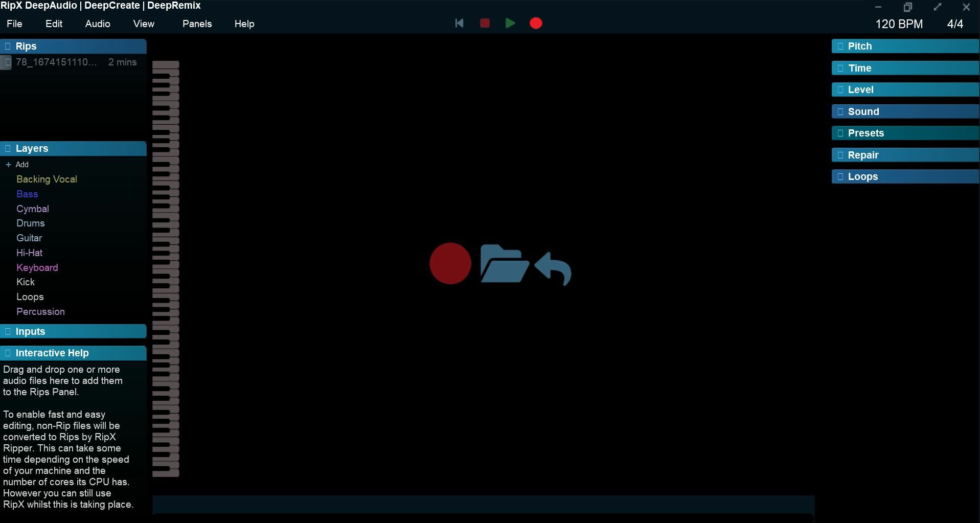Minimize the RipX window
The width and height of the screenshot is (980, 523).
(x=878, y=7)
